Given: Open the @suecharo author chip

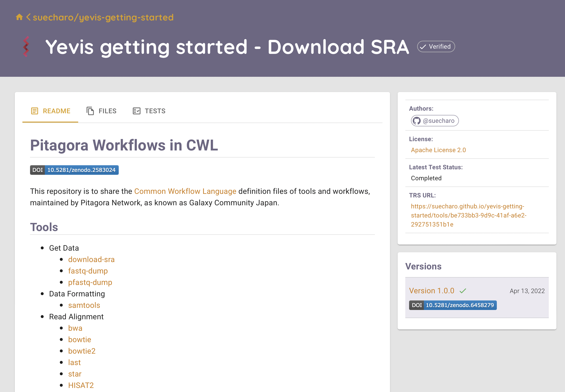Looking at the screenshot, I should [x=435, y=121].
